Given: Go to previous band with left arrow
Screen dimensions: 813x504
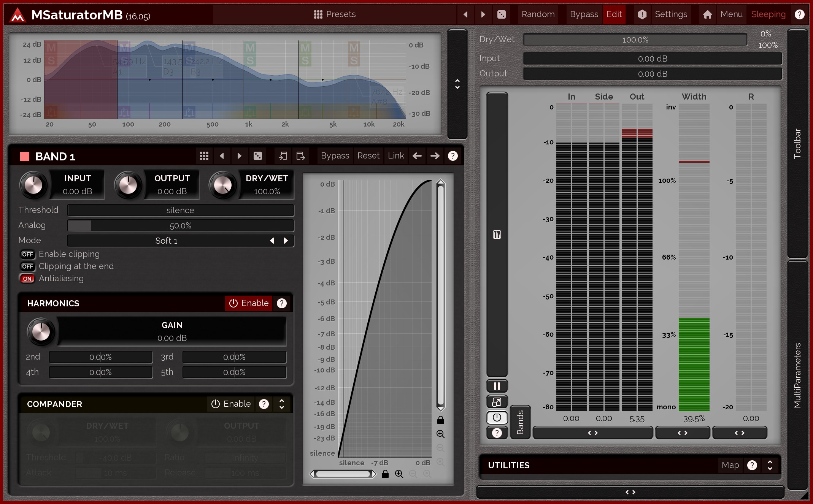Looking at the screenshot, I should [x=417, y=156].
